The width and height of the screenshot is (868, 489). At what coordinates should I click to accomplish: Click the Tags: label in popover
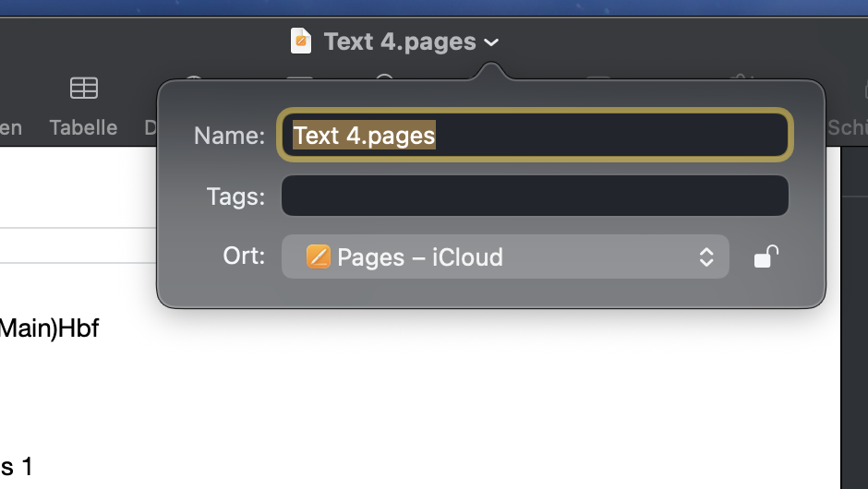point(235,197)
